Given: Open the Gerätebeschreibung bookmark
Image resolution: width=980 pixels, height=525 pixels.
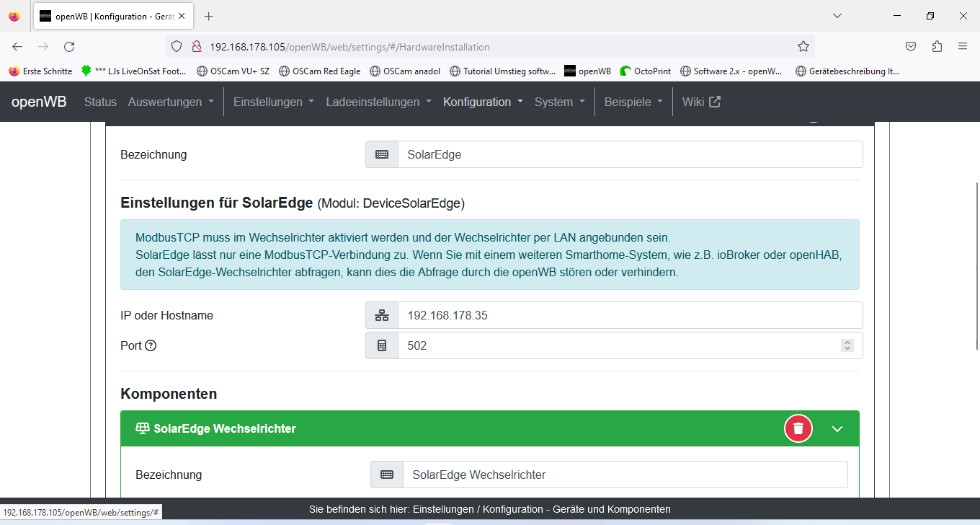Looking at the screenshot, I should [x=847, y=71].
